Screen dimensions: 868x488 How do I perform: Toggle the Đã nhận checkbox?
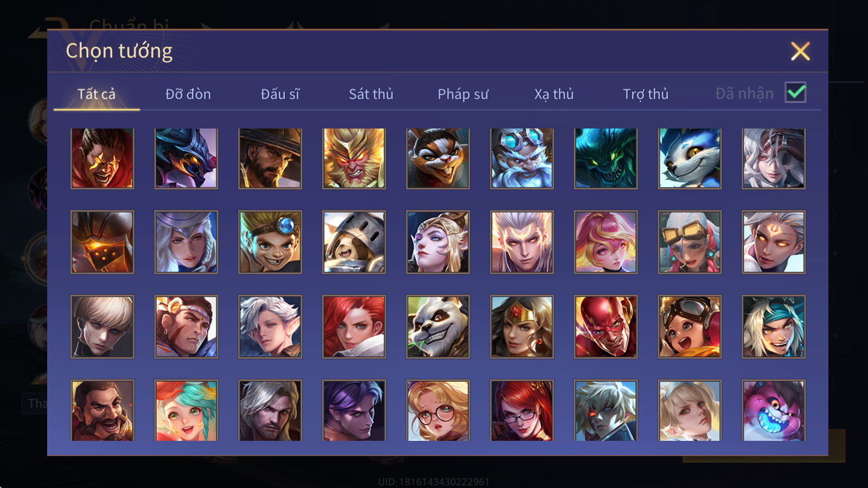coord(795,93)
